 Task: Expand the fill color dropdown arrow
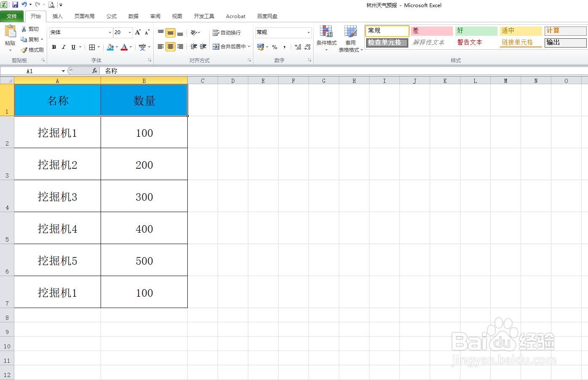point(117,47)
